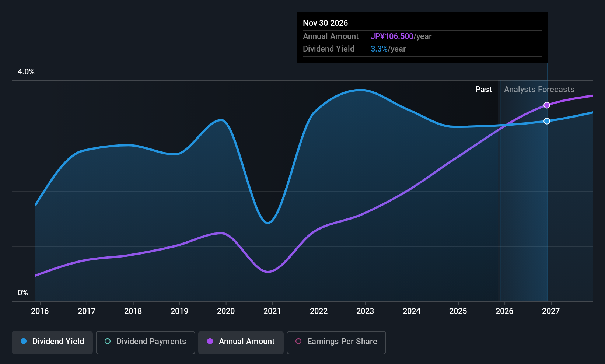Click the 2020 x-axis year label
The height and width of the screenshot is (364, 605).
click(226, 311)
